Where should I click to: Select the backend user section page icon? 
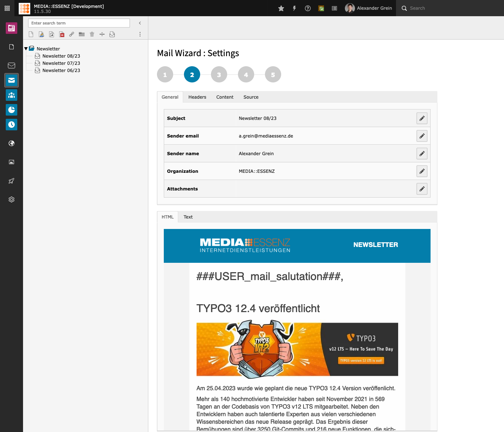[41, 34]
